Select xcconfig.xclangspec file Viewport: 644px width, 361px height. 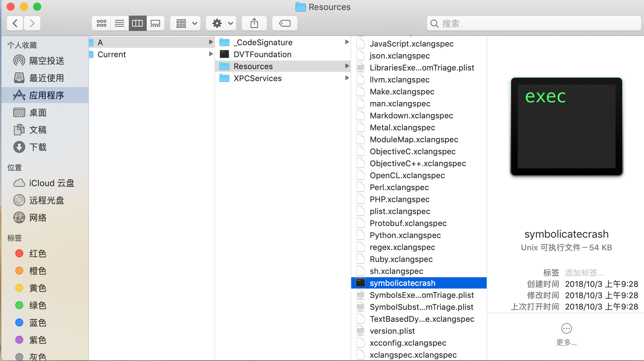pyautogui.click(x=419, y=343)
